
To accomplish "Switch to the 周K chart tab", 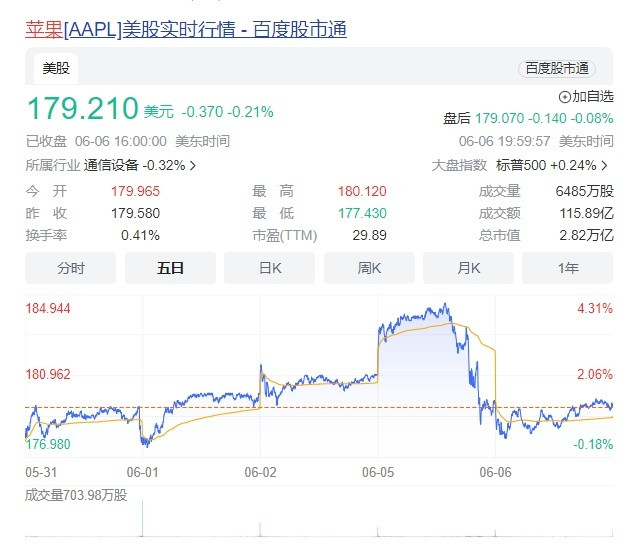I will tap(369, 268).
